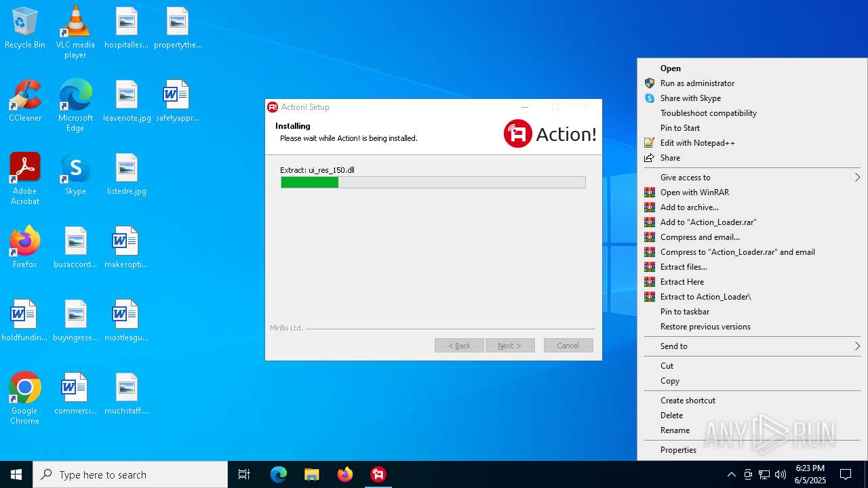Open the notification center
The height and width of the screenshot is (488, 868).
(846, 474)
